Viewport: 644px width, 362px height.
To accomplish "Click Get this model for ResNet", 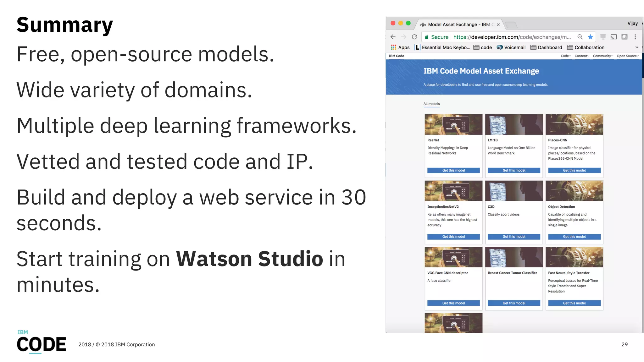I will point(453,170).
